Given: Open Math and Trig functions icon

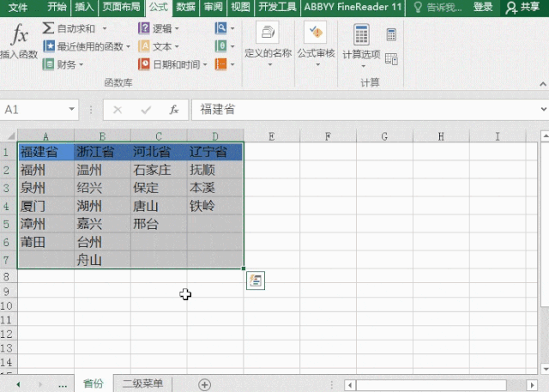Looking at the screenshot, I should pyautogui.click(x=220, y=46).
